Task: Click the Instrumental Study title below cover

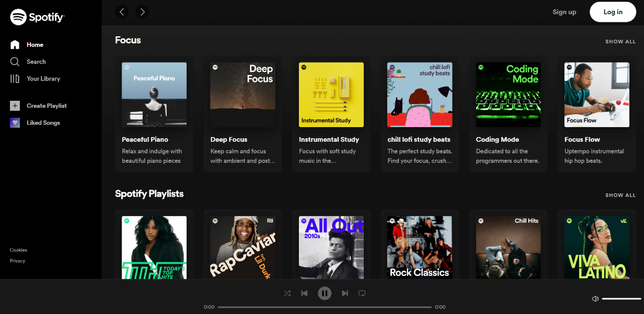Action: (x=329, y=139)
